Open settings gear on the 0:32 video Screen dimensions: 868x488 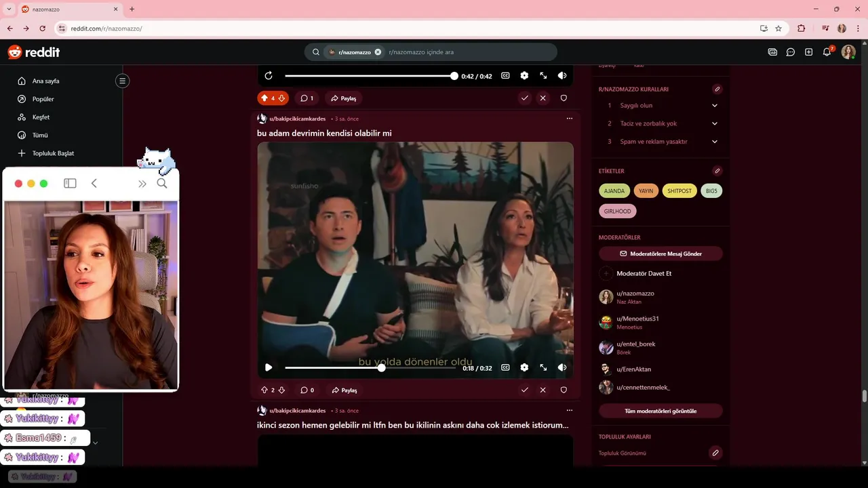[x=524, y=367]
